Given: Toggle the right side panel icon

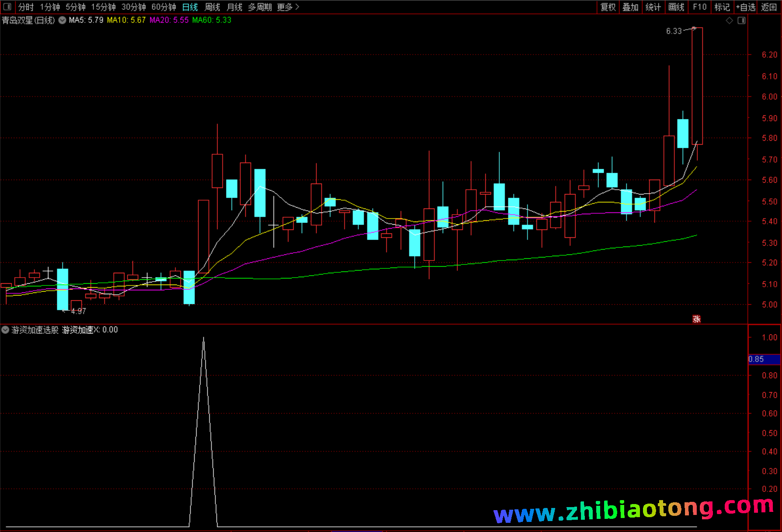Looking at the screenshot, I should pyautogui.click(x=741, y=21).
